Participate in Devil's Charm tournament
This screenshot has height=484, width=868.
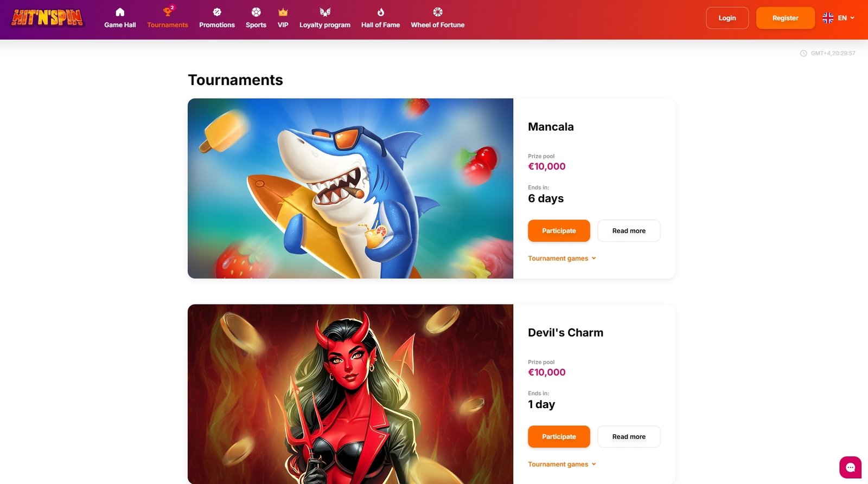[559, 437]
